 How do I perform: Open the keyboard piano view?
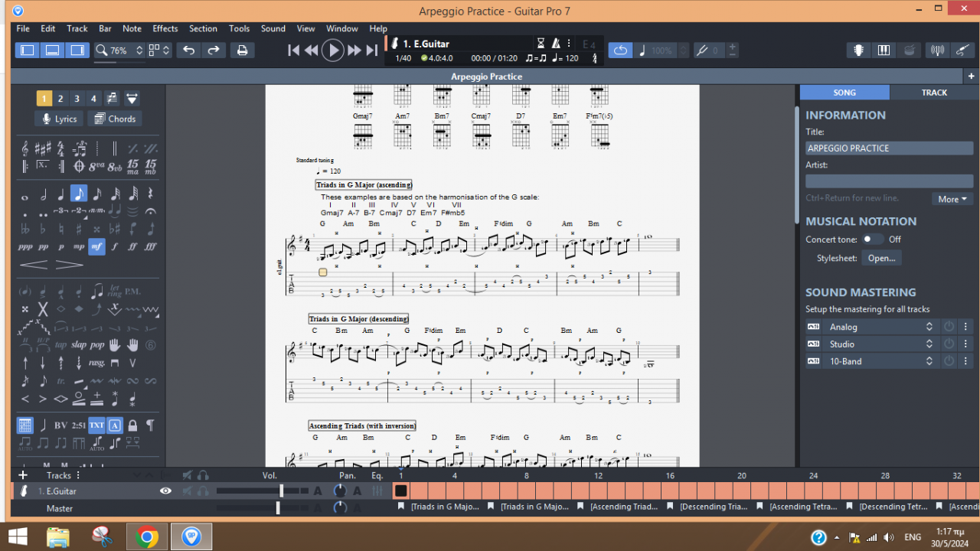(x=884, y=51)
